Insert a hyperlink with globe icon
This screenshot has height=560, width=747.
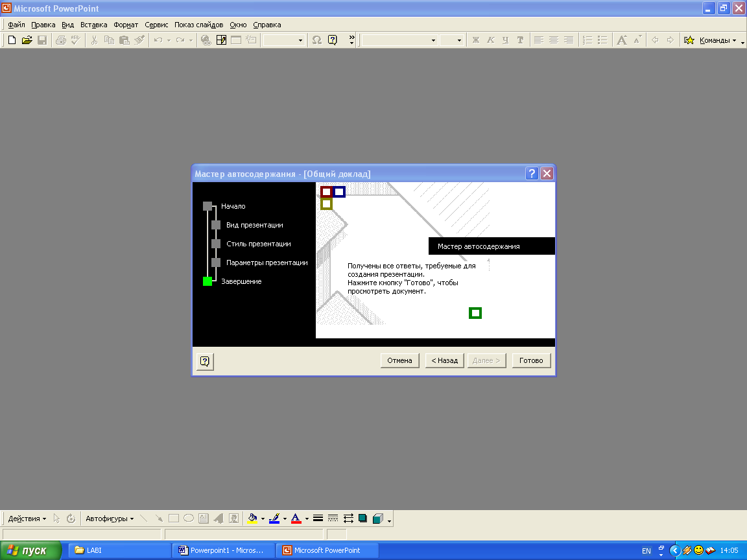click(x=206, y=40)
